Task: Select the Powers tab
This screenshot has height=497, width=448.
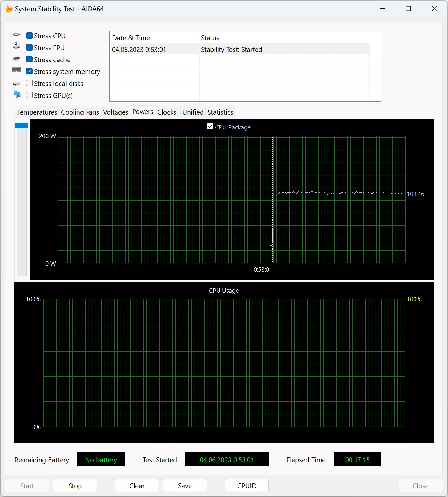Action: [x=143, y=112]
